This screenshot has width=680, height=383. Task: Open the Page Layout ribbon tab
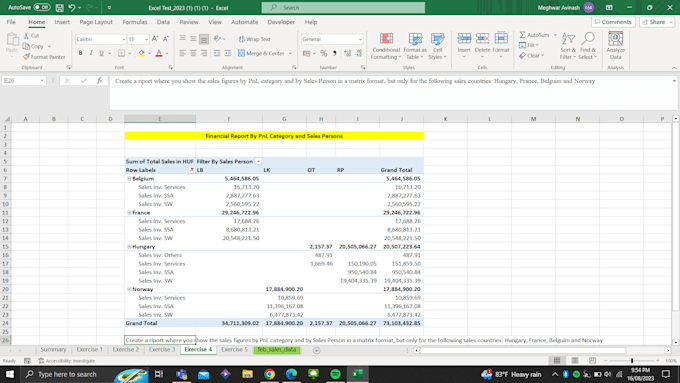(96, 22)
